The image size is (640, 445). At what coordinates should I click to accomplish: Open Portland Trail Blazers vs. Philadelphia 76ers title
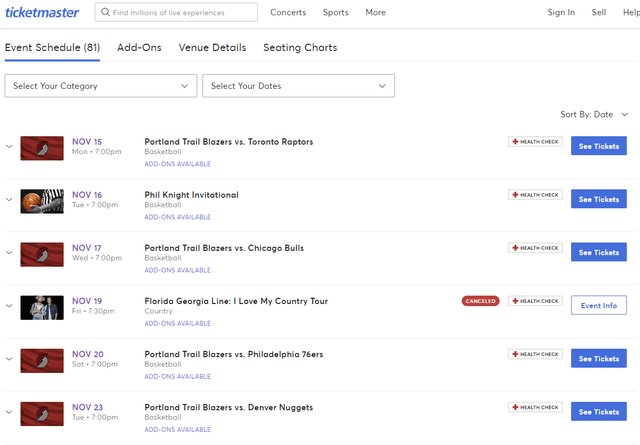(x=233, y=354)
